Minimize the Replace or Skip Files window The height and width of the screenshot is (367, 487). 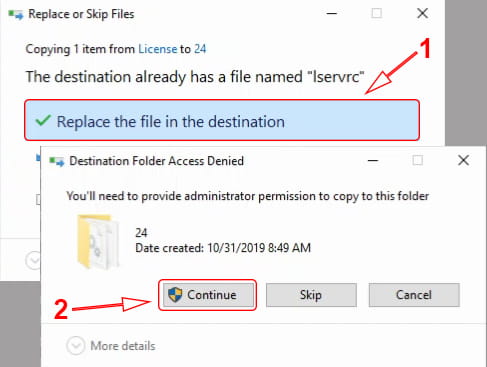332,14
